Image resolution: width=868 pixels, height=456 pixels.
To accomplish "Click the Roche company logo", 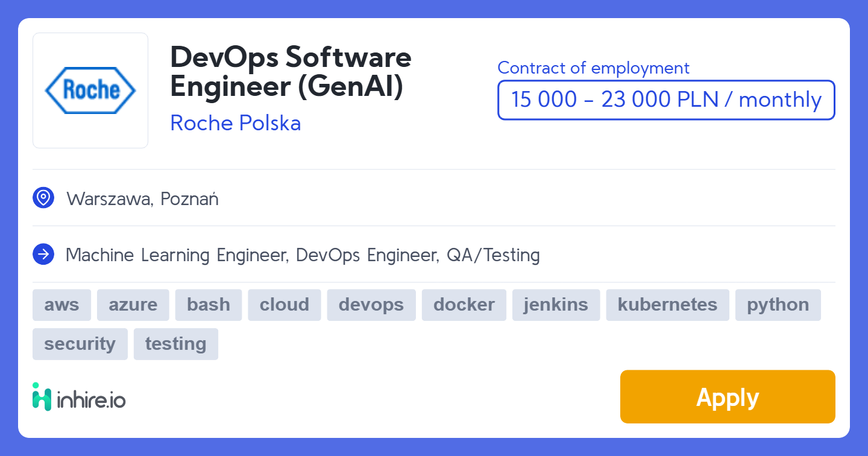I will 90,90.
